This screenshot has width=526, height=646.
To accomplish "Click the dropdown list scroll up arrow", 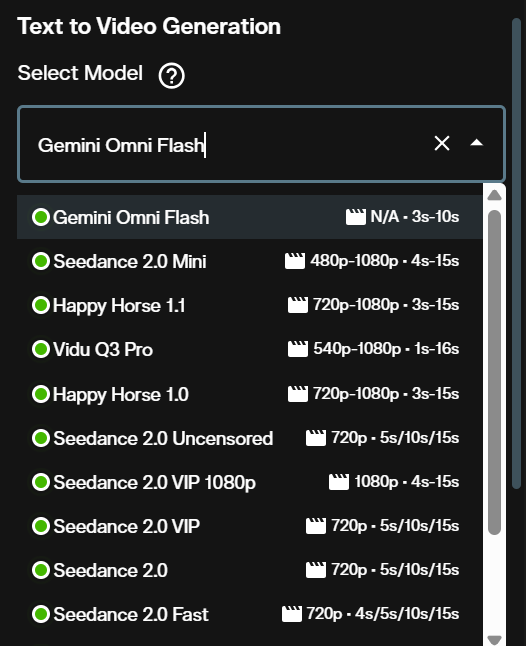I will click(494, 195).
